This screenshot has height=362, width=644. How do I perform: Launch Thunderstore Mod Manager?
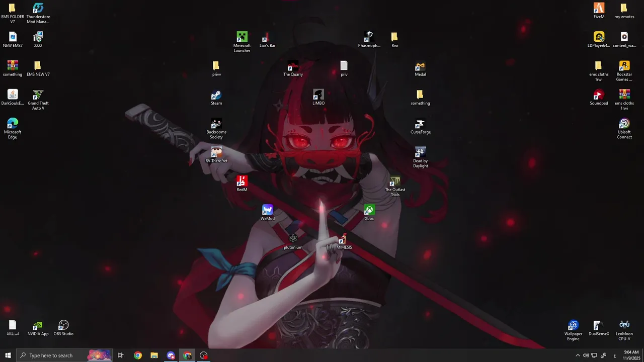point(38,8)
